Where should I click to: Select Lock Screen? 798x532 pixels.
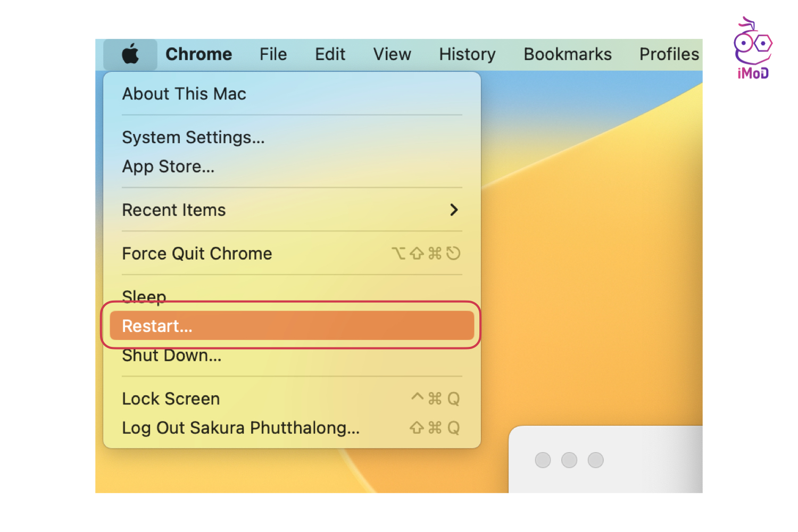(x=171, y=399)
